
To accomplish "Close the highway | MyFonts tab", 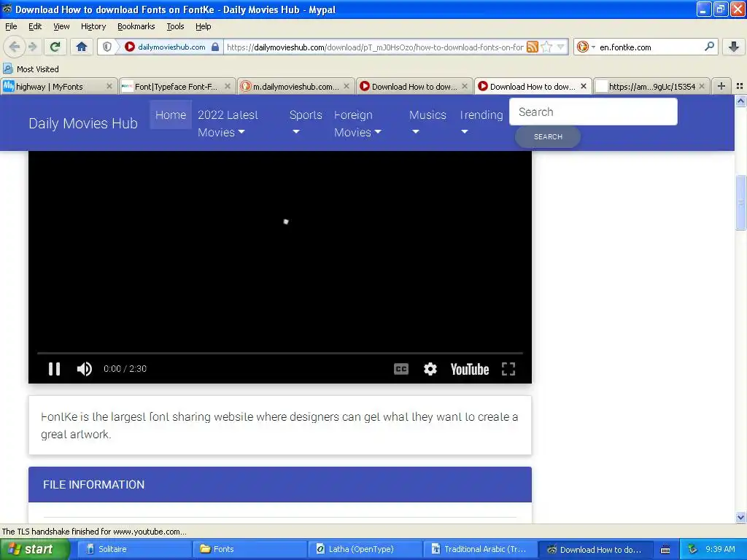I will point(109,86).
